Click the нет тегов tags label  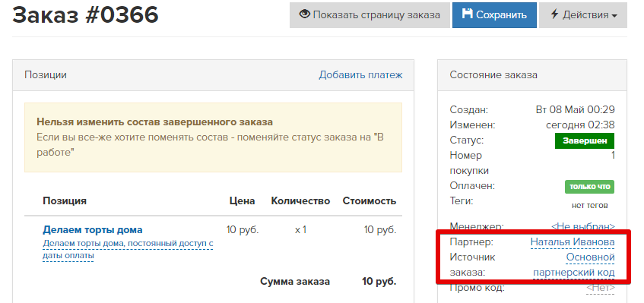589,205
